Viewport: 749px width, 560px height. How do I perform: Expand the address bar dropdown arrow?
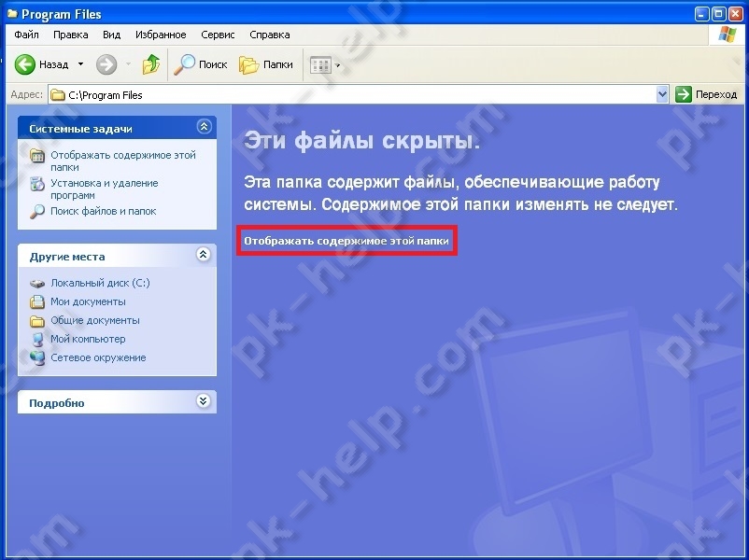[662, 94]
